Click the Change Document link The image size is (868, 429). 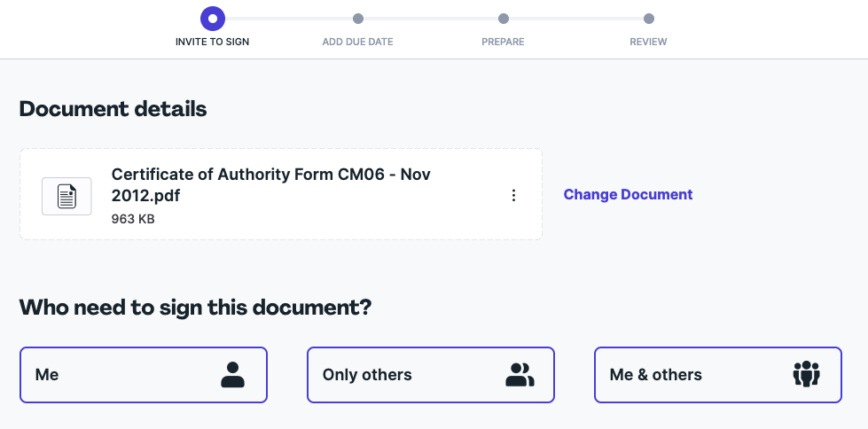tap(628, 195)
